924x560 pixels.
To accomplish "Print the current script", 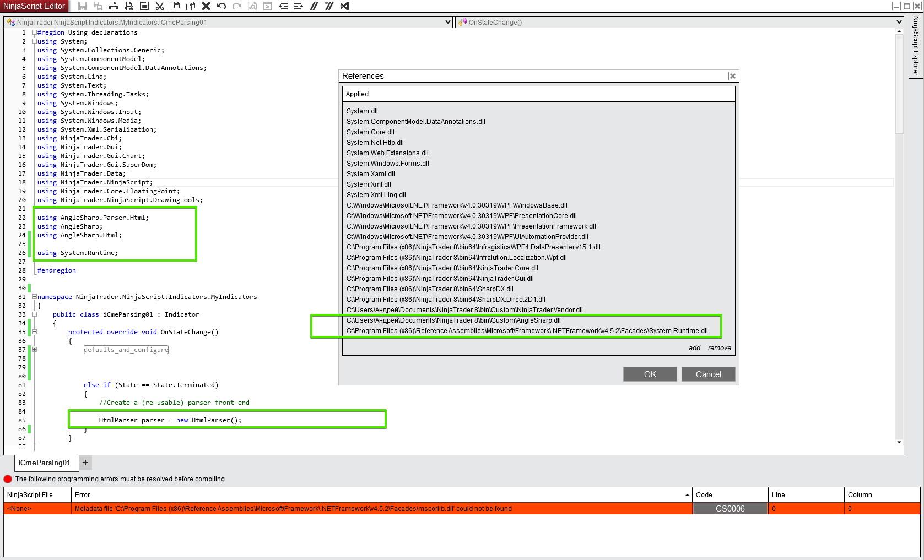I will 114,6.
